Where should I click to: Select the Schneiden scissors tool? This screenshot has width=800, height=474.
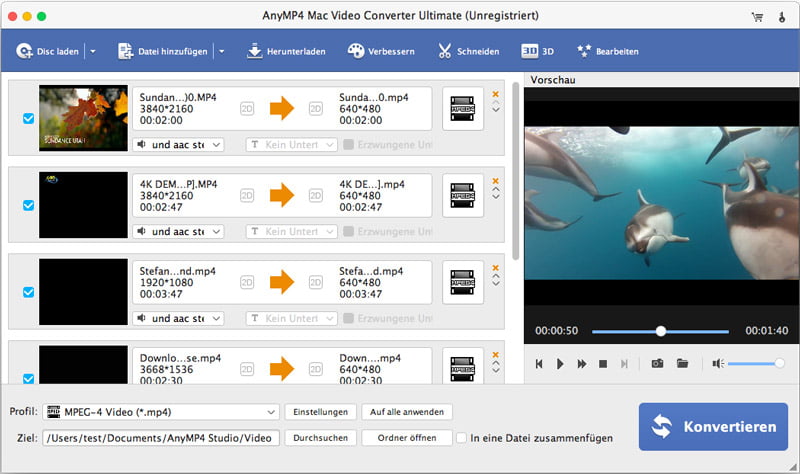pyautogui.click(x=468, y=51)
